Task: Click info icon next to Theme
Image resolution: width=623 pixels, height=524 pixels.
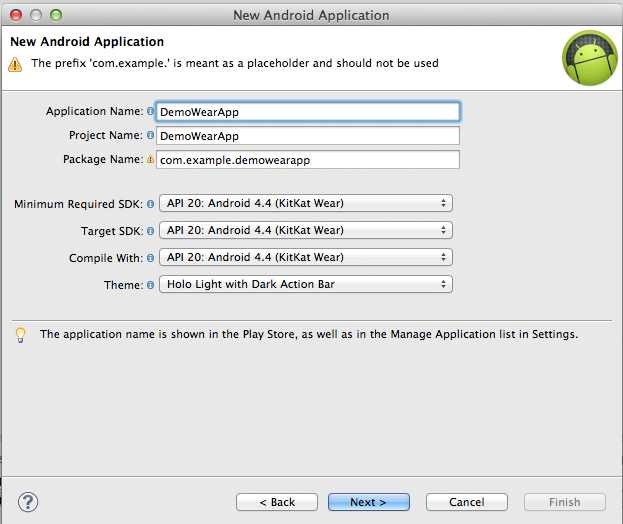Action: coord(151,285)
